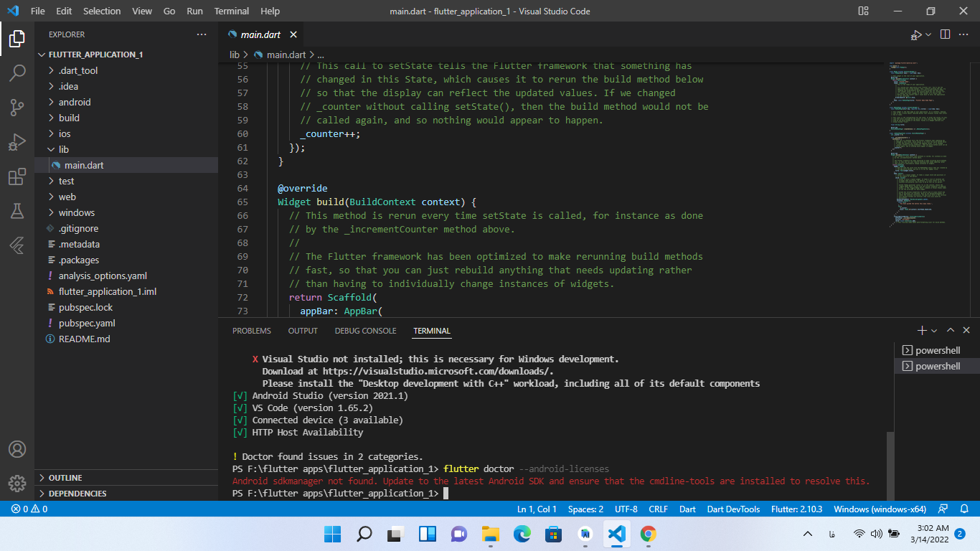Image resolution: width=980 pixels, height=551 pixels.
Task: Create a new terminal with plus icon
Action: pos(922,330)
